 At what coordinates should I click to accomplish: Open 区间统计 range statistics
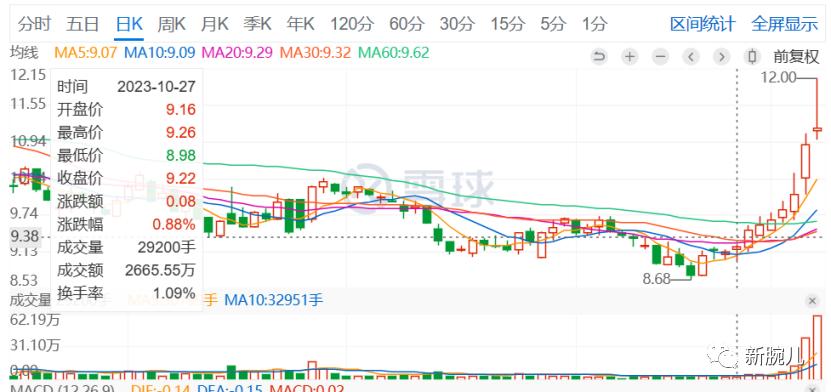(x=702, y=24)
